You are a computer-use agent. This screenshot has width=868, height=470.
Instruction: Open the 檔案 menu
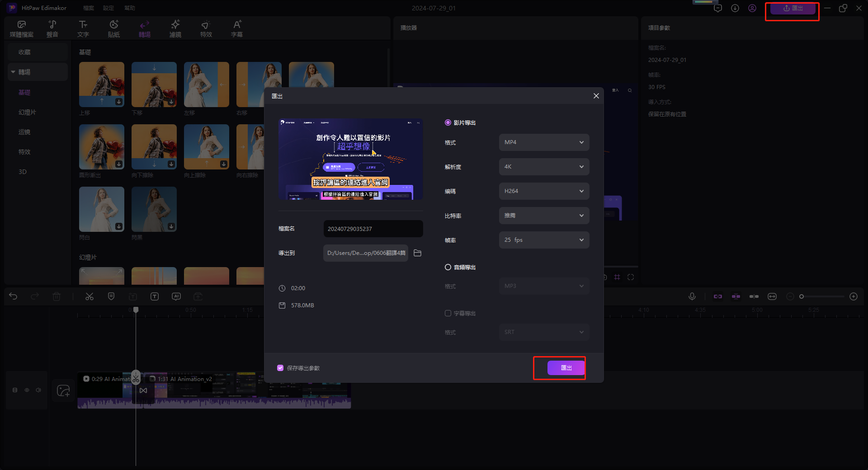coord(89,8)
